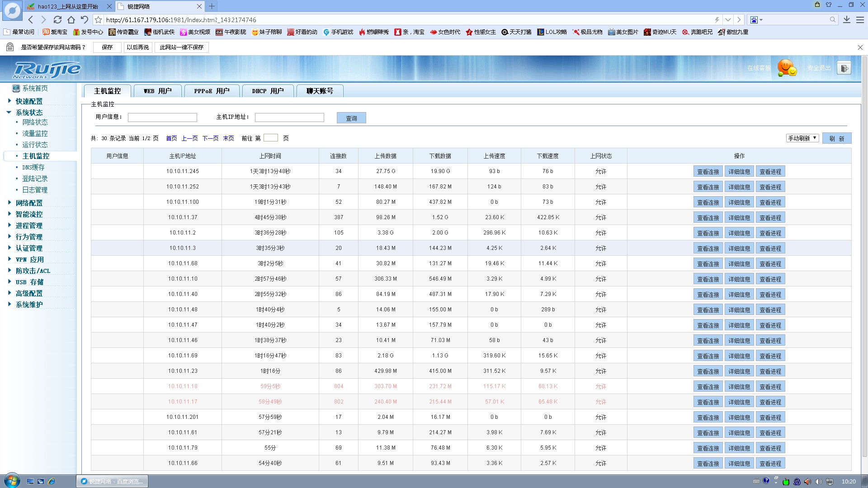The height and width of the screenshot is (488, 868).
Task: Click the 系统首页 sidebar icon
Action: [16, 89]
